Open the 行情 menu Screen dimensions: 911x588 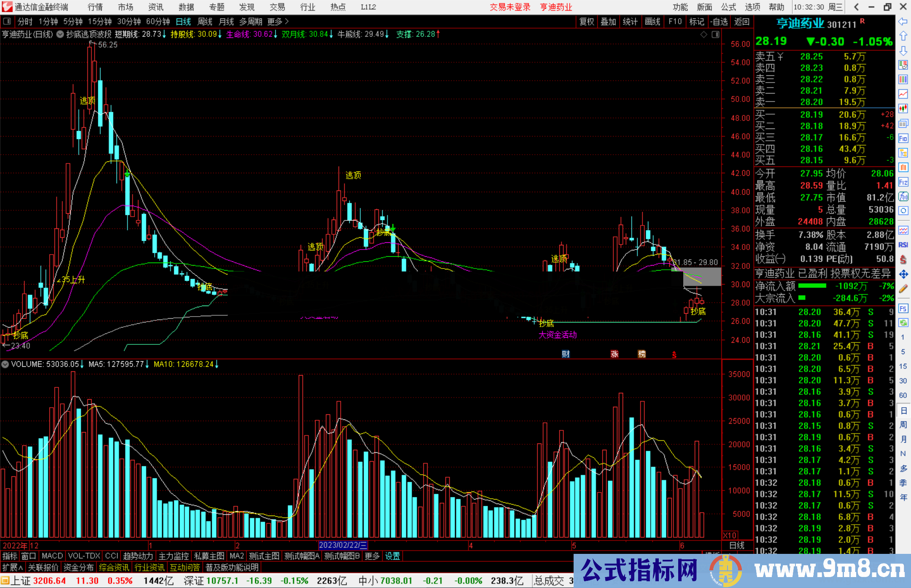95,7
